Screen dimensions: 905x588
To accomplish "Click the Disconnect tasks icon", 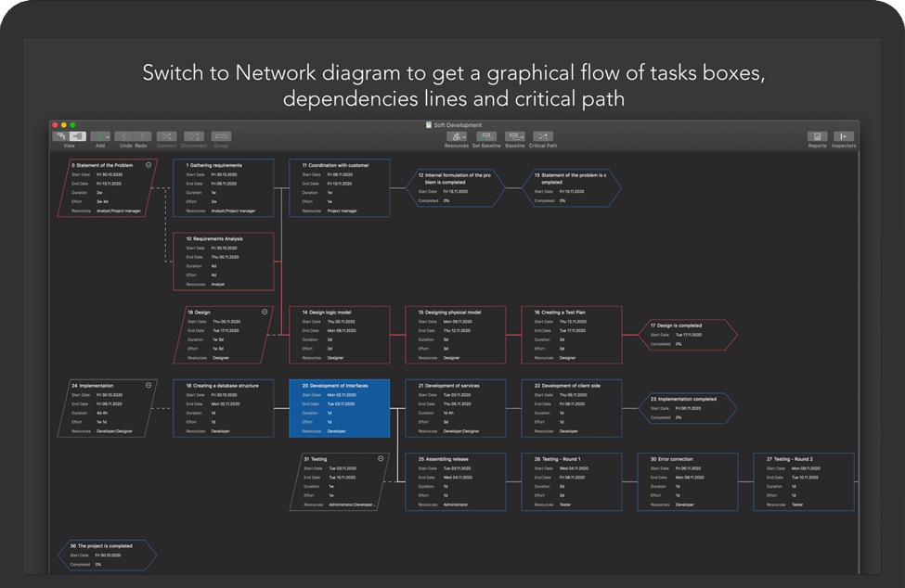I will coord(193,136).
